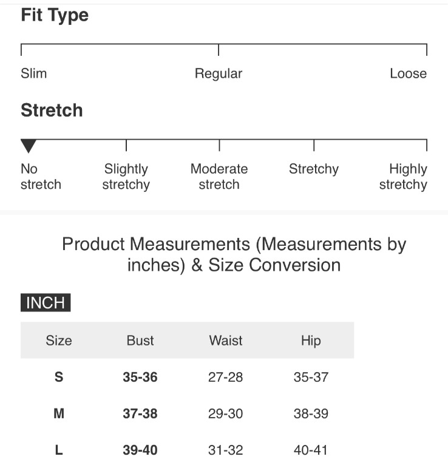Click the Size column header

click(x=59, y=340)
